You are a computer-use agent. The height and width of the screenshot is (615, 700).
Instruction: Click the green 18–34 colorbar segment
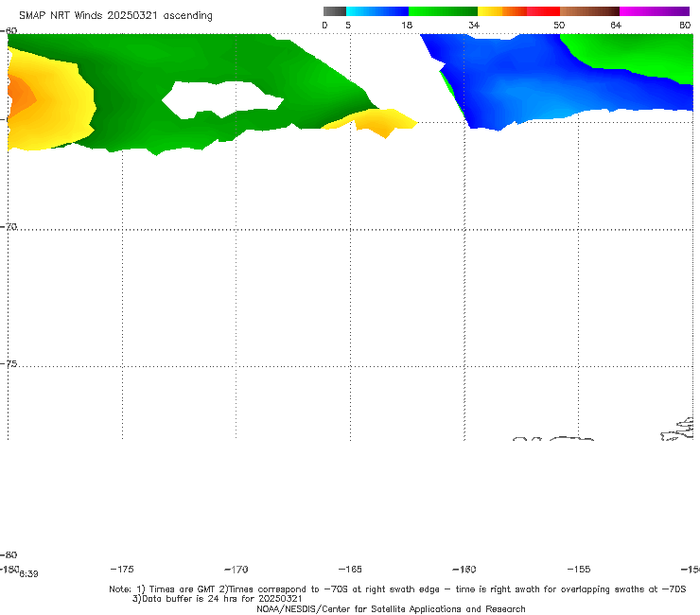tap(443, 11)
